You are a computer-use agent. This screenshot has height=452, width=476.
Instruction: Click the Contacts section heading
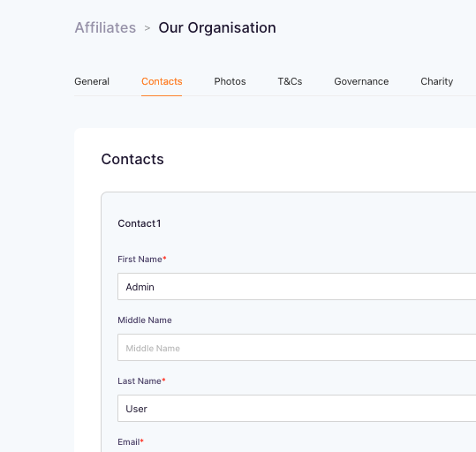tap(132, 159)
